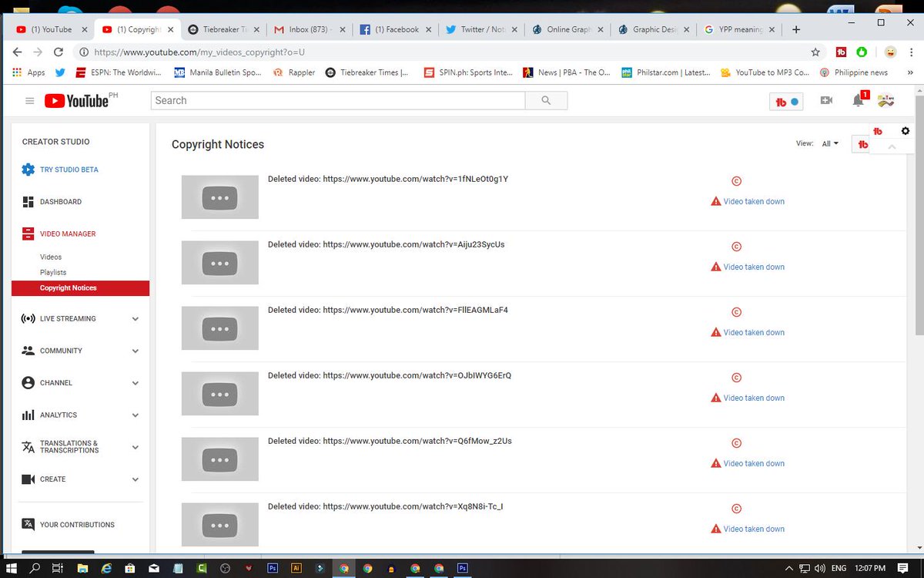Viewport: 924px width, 578px height.
Task: Expand the Community section
Action: click(x=136, y=351)
